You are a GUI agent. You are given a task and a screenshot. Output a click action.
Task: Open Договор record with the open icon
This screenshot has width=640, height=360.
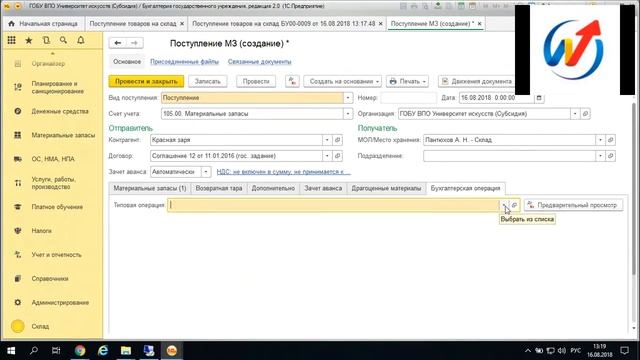(338, 156)
